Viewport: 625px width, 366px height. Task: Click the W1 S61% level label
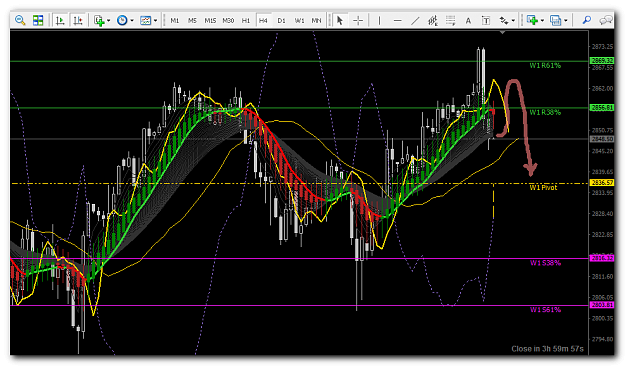click(x=545, y=310)
